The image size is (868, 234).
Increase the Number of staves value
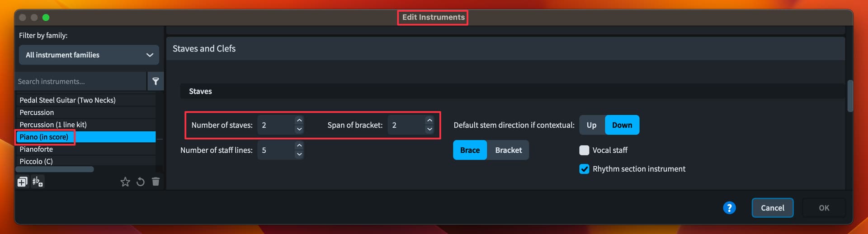point(299,121)
